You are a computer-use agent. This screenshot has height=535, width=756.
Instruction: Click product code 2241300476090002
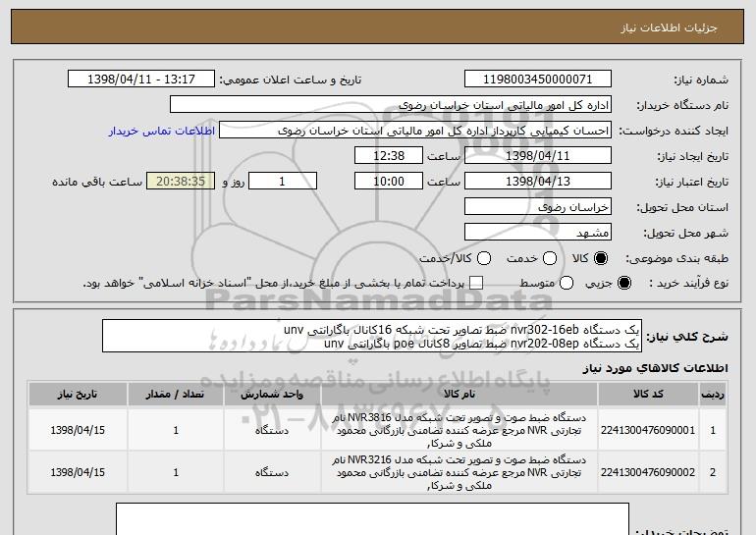[648, 472]
